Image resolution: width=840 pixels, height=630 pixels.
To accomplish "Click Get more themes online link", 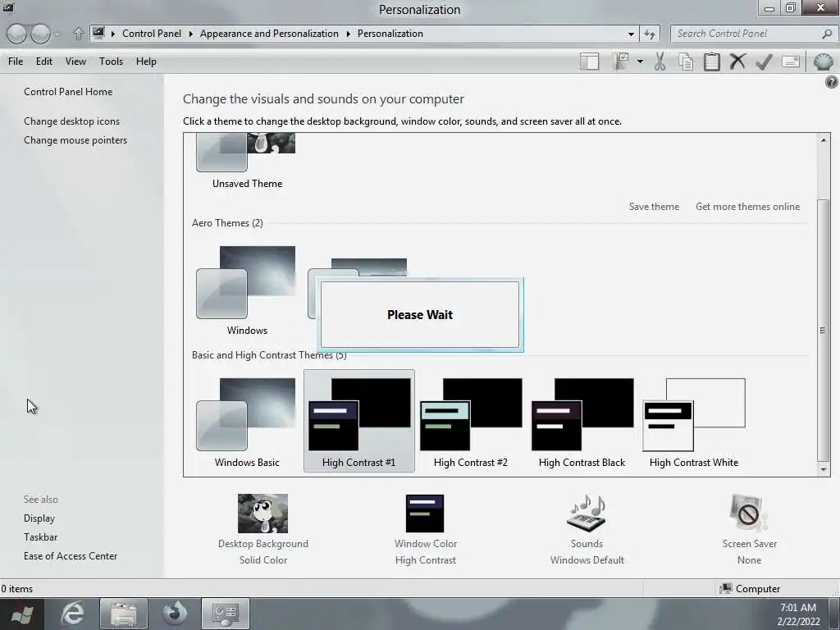I will (747, 206).
